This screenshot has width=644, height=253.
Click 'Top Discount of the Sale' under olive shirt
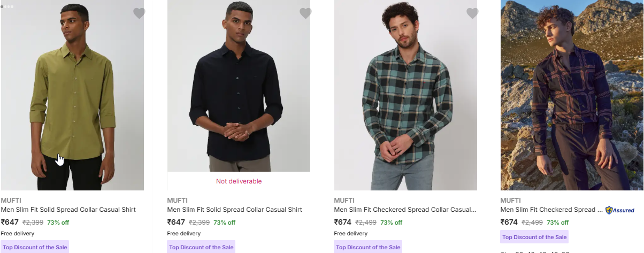coord(35,247)
